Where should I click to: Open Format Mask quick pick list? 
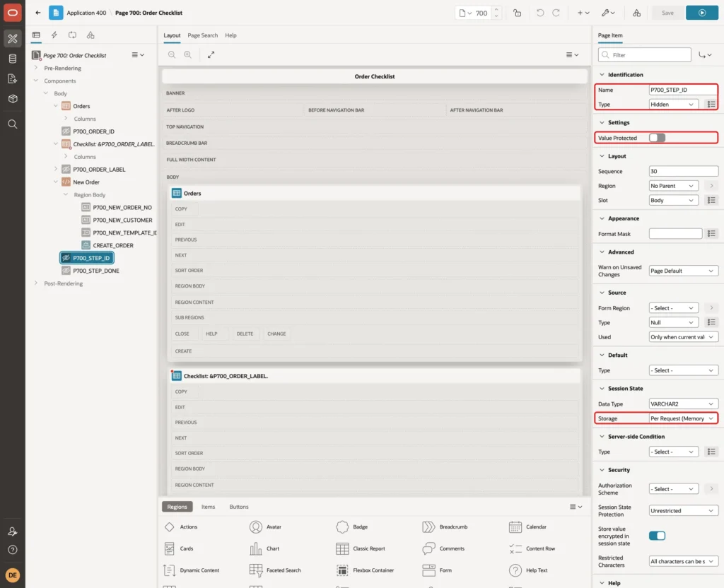coord(711,234)
